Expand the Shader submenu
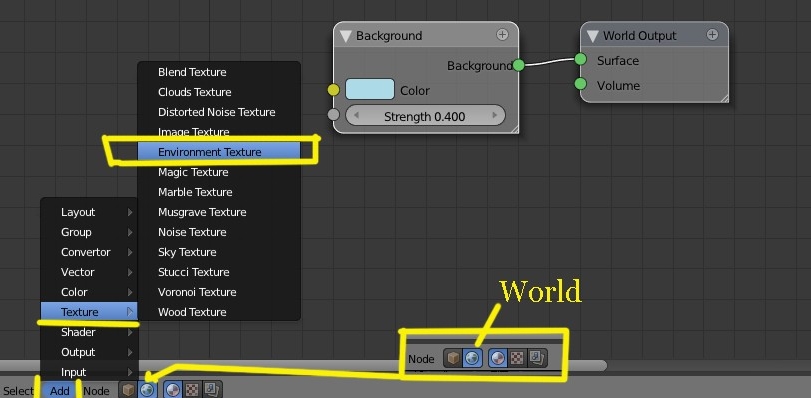The height and width of the screenshot is (398, 811). (89, 332)
